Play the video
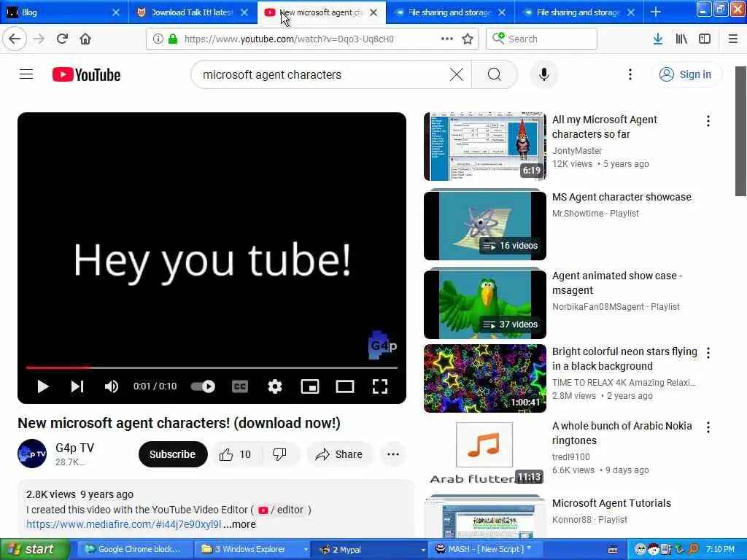747x560 pixels. (x=43, y=386)
